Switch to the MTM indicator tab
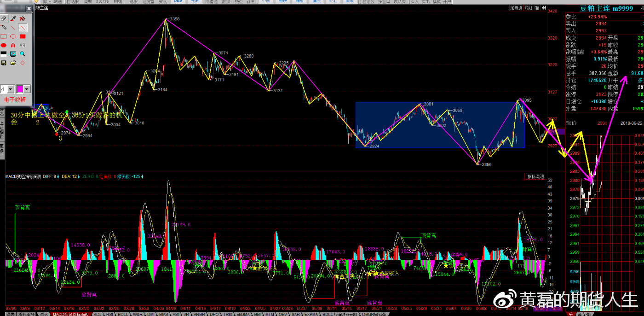Image resolution: width=644 pixels, height=316 pixels. [270, 314]
